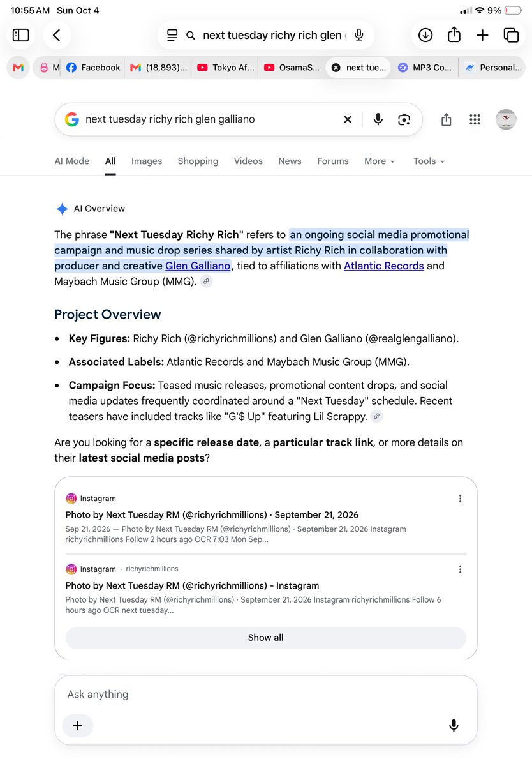Click the Instagram icon of first result

(71, 499)
